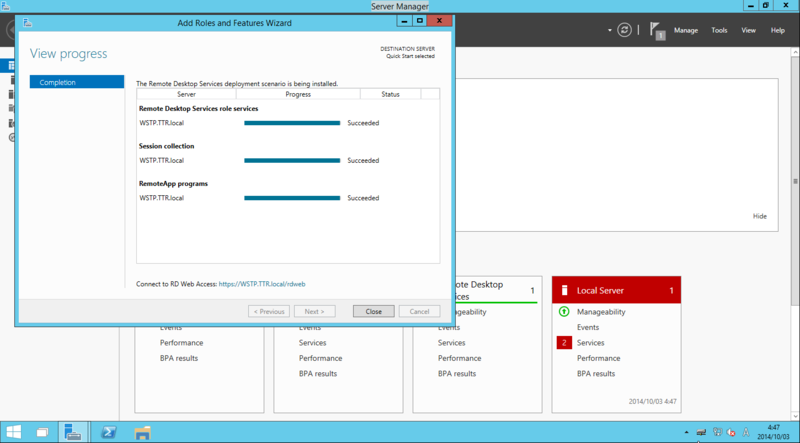Viewport: 800px width, 443px height.
Task: Click the Refresh icon in Server Manager header
Action: 624,30
